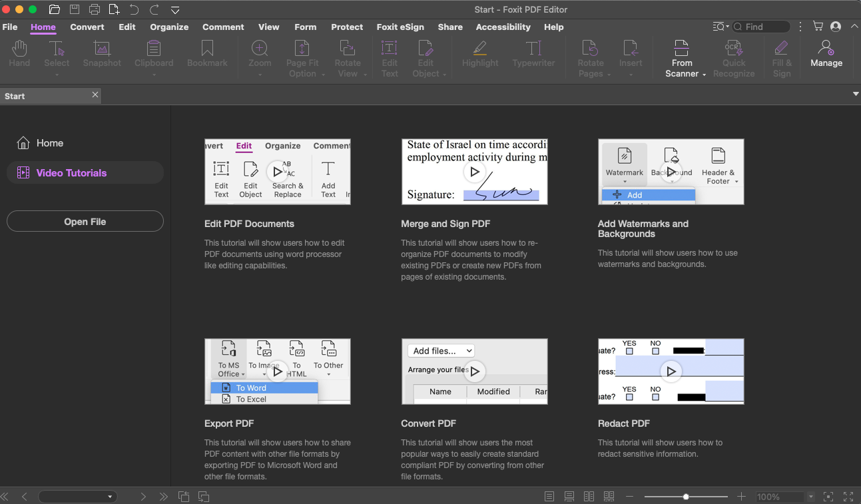The height and width of the screenshot is (504, 861).
Task: Toggle continuous facing view mode
Action: coord(609,497)
